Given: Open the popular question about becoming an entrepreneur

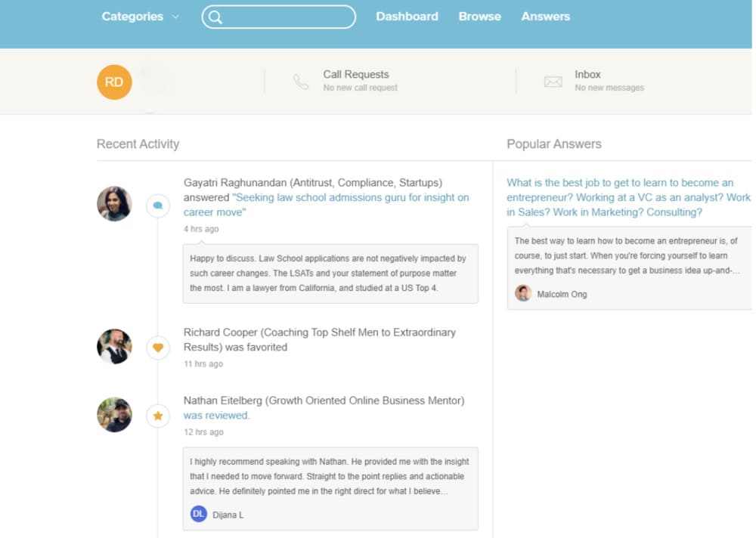Looking at the screenshot, I should click(x=628, y=197).
